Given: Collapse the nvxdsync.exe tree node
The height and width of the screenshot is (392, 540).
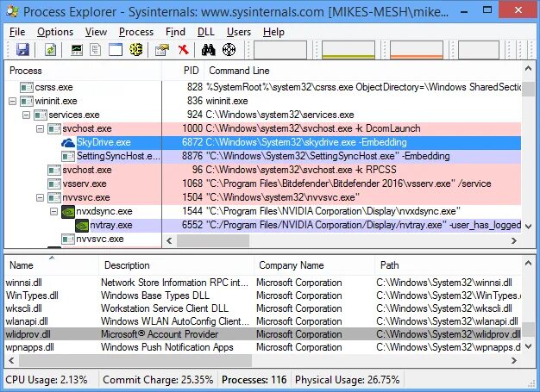Looking at the screenshot, I should [x=53, y=211].
